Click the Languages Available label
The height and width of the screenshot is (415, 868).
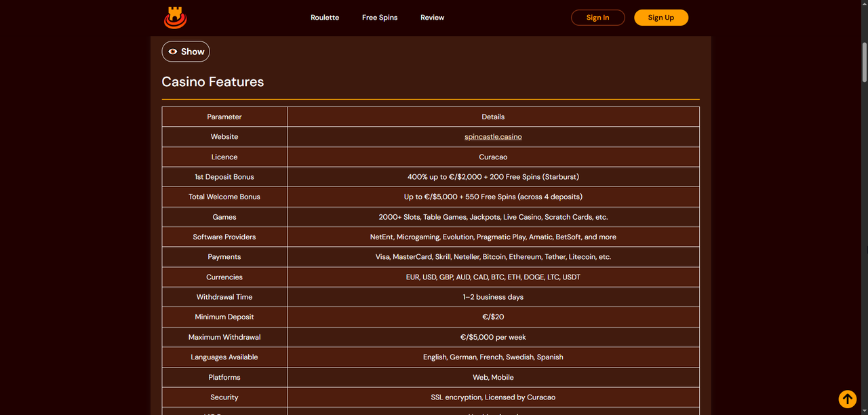pyautogui.click(x=224, y=357)
